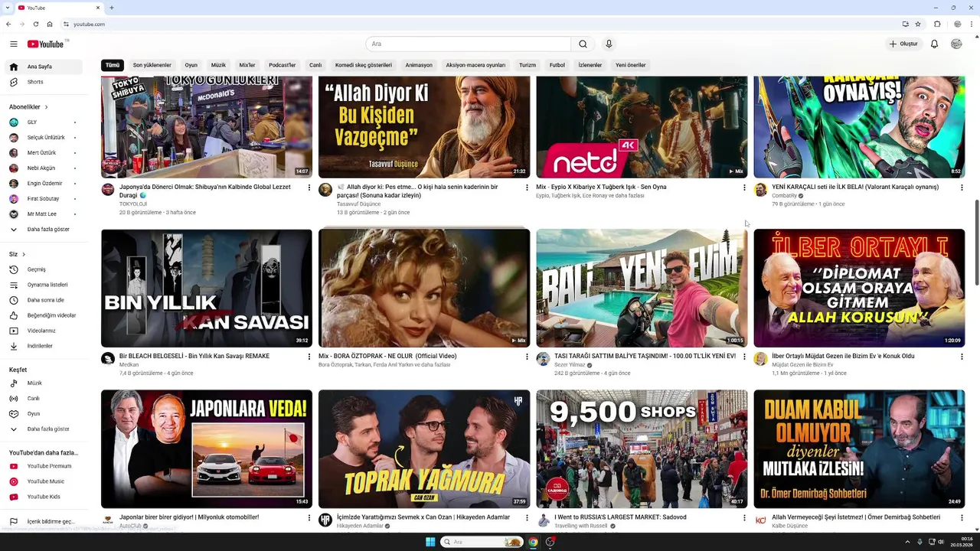
Task: Open options for Bir BLEACH BELGESELİ video
Action: click(x=309, y=357)
